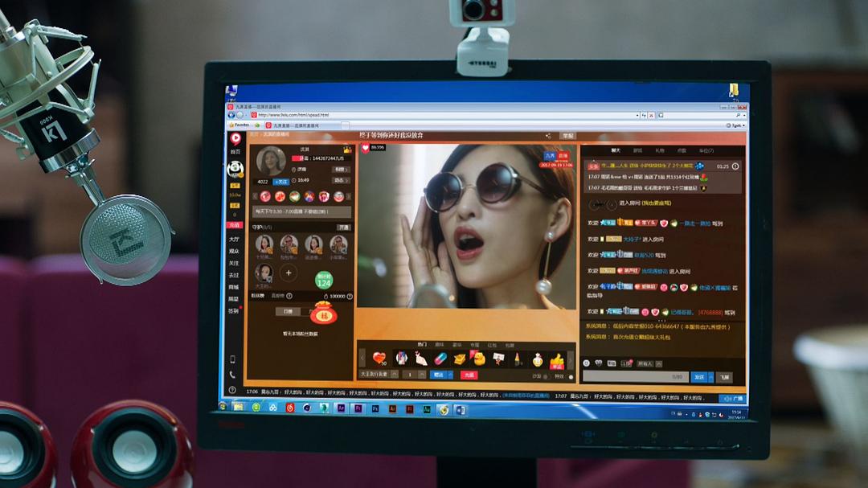Click the heart like counter on video

pos(375,147)
